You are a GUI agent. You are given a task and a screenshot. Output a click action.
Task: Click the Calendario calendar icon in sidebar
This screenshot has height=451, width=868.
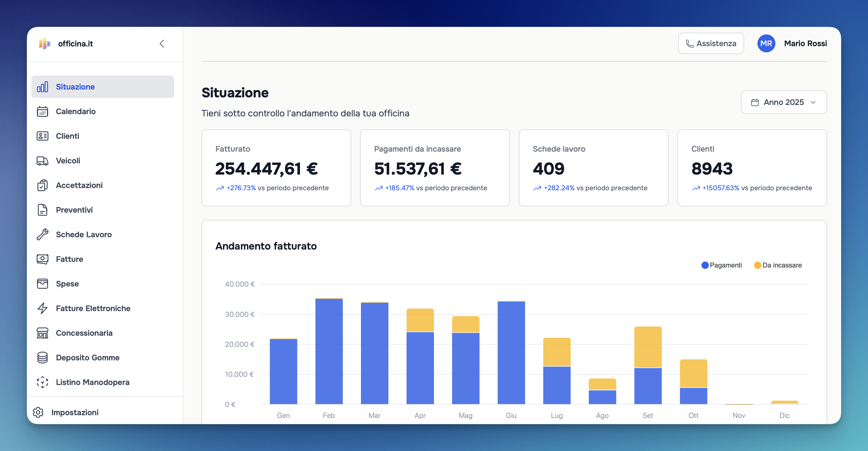point(43,111)
